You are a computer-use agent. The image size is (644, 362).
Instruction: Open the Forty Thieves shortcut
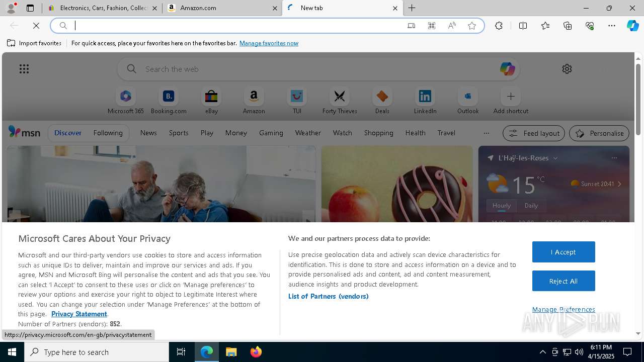point(340,101)
